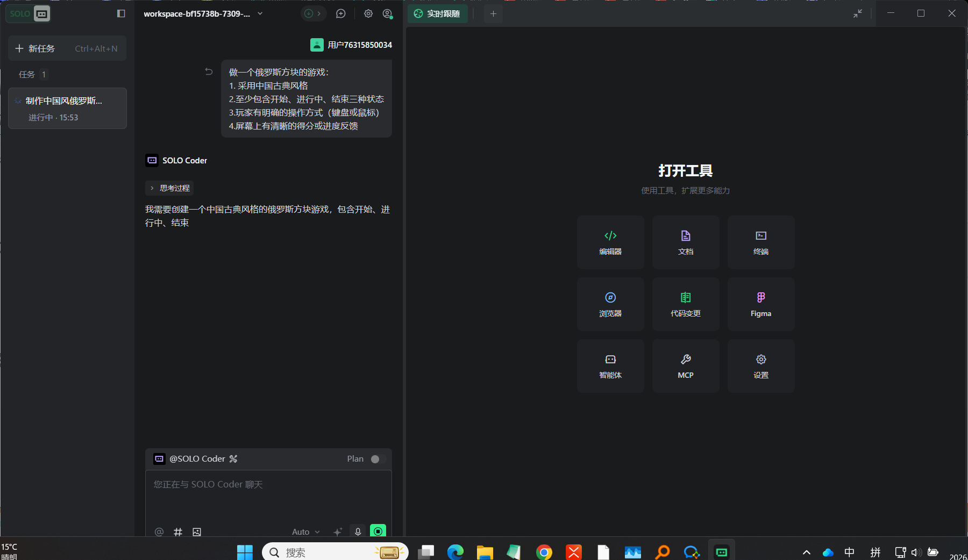
Task: Toggle the Plan mode switch
Action: tap(378, 459)
